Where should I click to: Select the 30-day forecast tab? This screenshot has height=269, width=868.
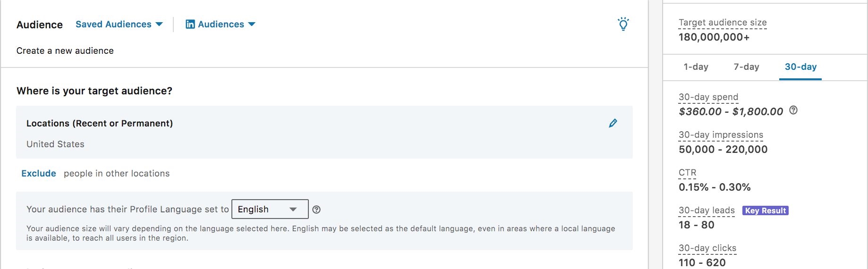click(800, 67)
